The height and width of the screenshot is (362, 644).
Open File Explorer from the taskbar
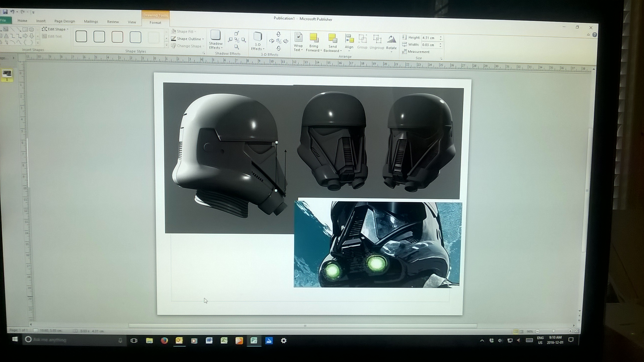(149, 340)
